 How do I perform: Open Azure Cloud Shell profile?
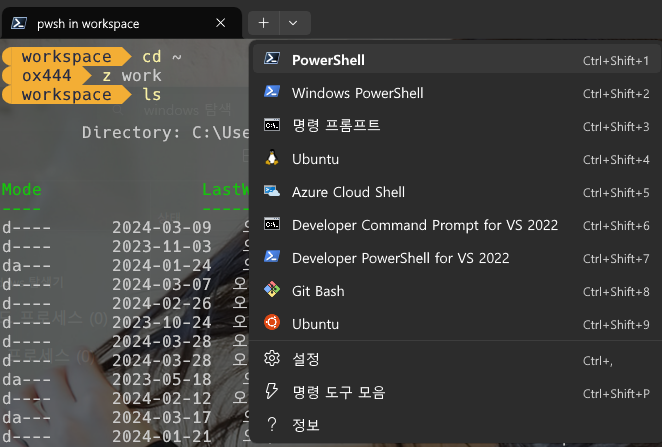click(x=456, y=192)
